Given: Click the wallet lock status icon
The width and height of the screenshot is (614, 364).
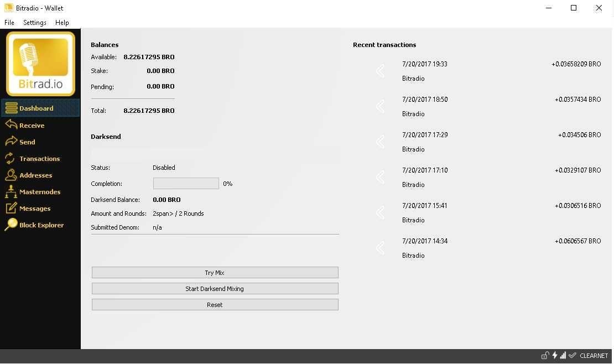Looking at the screenshot, I should click(545, 355).
